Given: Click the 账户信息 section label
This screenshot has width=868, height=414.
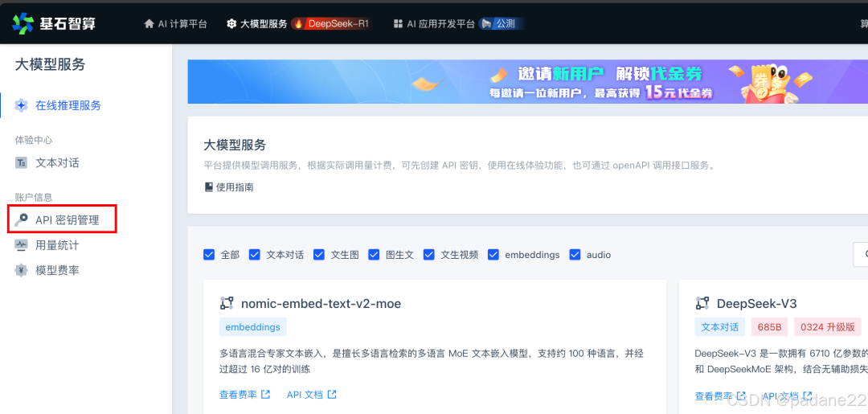Looking at the screenshot, I should coord(34,197).
